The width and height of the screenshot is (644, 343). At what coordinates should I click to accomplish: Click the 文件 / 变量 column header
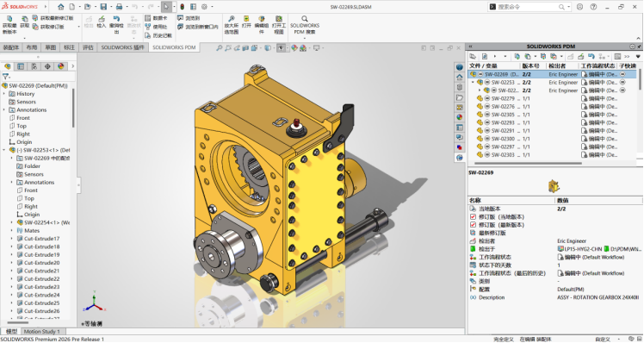tap(493, 65)
